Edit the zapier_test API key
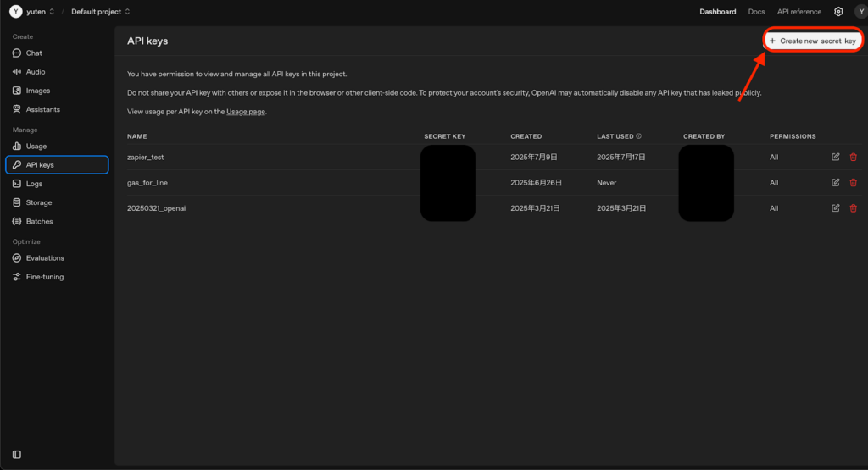 (835, 157)
